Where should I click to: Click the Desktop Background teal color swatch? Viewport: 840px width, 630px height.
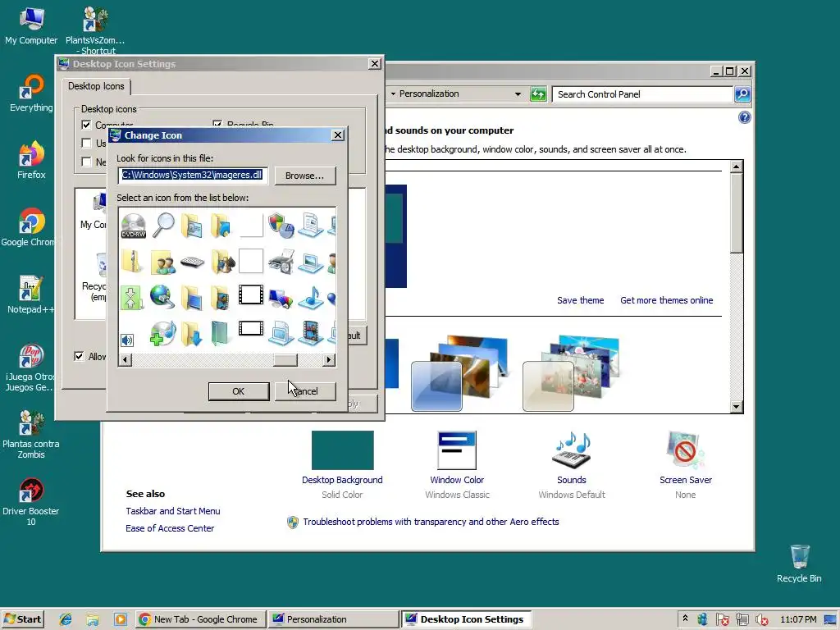(x=342, y=450)
